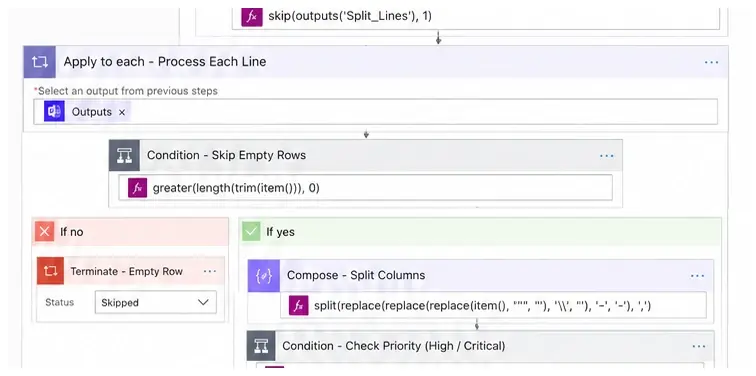Click the If no branch header
Viewport: 756px width, 376px height.
[x=130, y=232]
